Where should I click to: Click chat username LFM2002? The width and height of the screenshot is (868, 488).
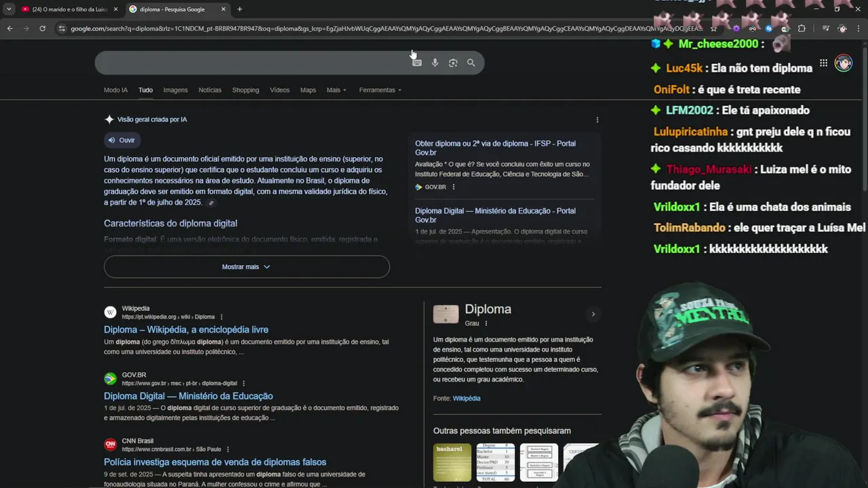pos(690,110)
